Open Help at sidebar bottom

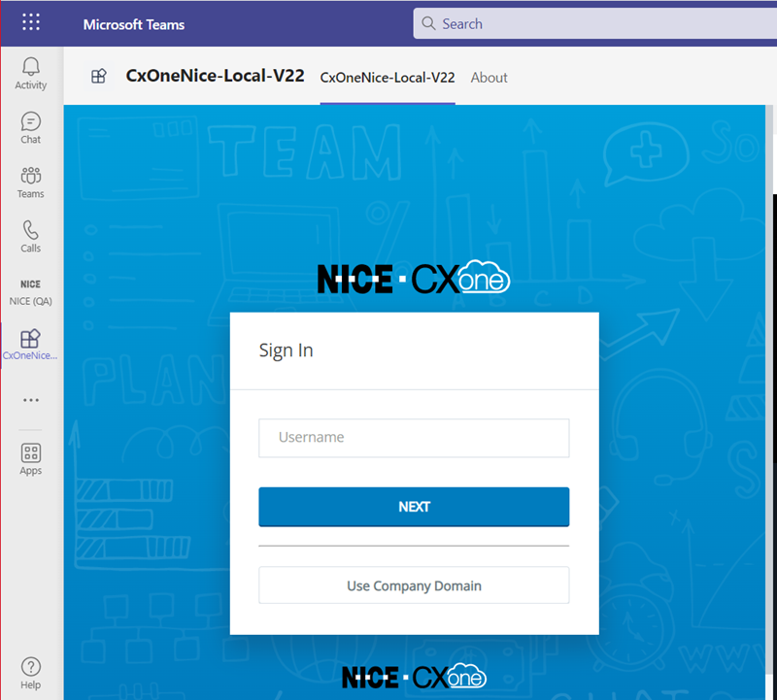(31, 673)
